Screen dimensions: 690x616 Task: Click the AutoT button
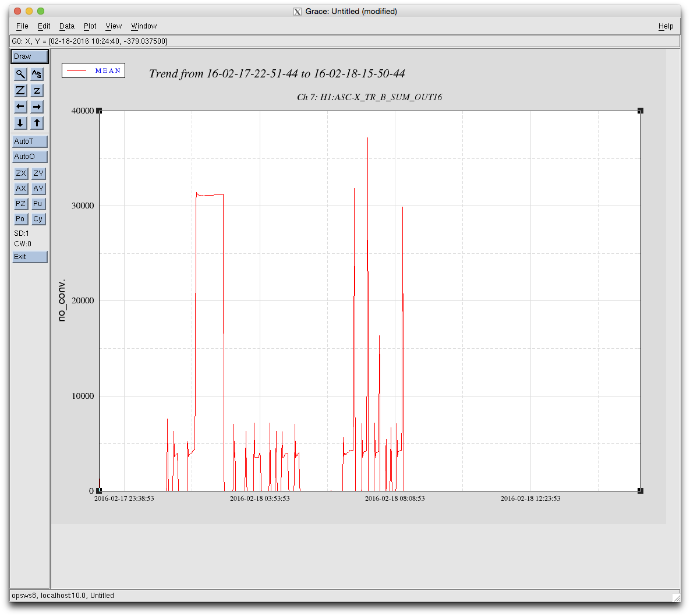[30, 141]
